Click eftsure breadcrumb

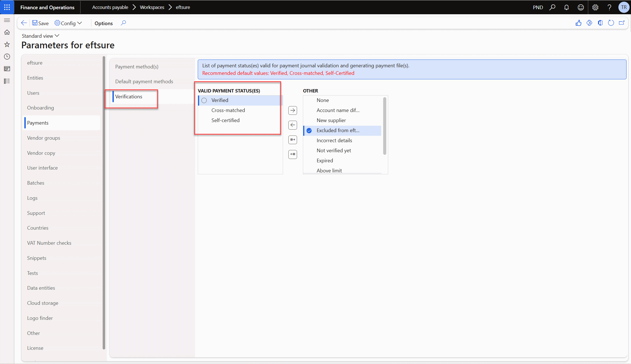click(x=183, y=7)
